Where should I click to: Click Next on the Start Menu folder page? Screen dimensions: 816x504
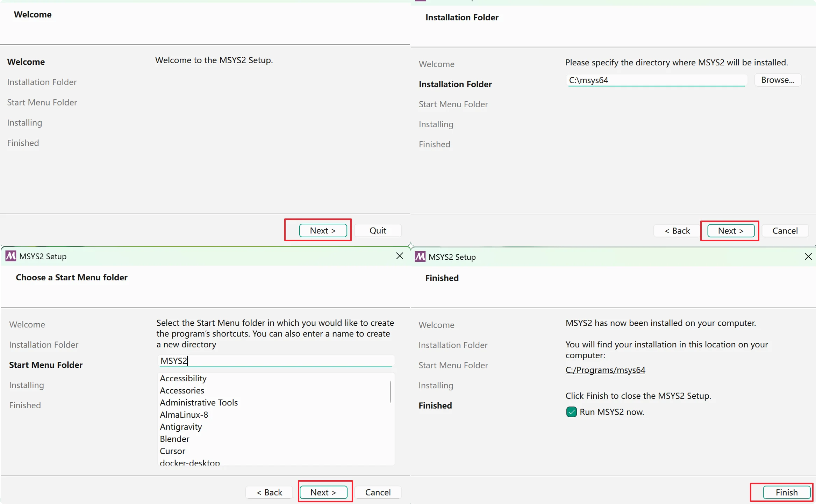pos(323,492)
